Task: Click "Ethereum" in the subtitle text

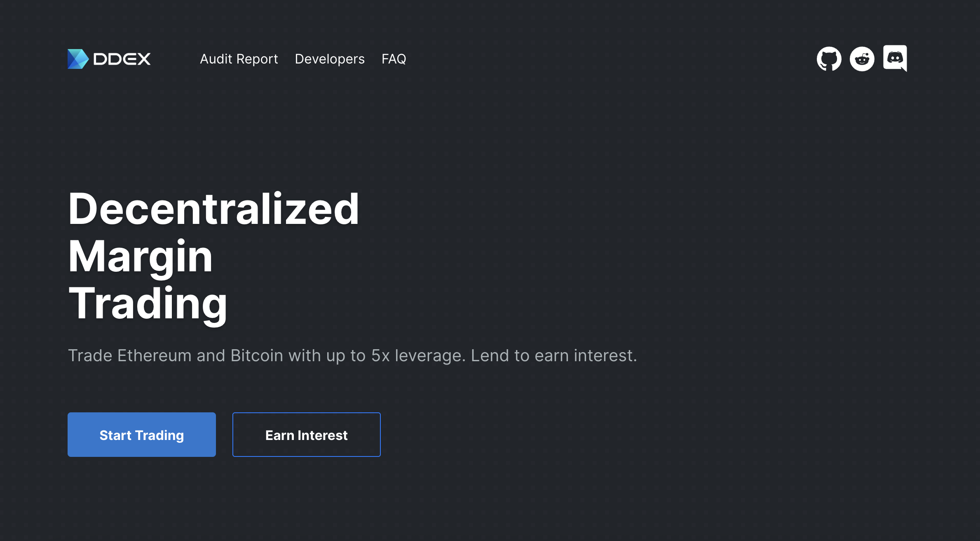Action: 154,355
